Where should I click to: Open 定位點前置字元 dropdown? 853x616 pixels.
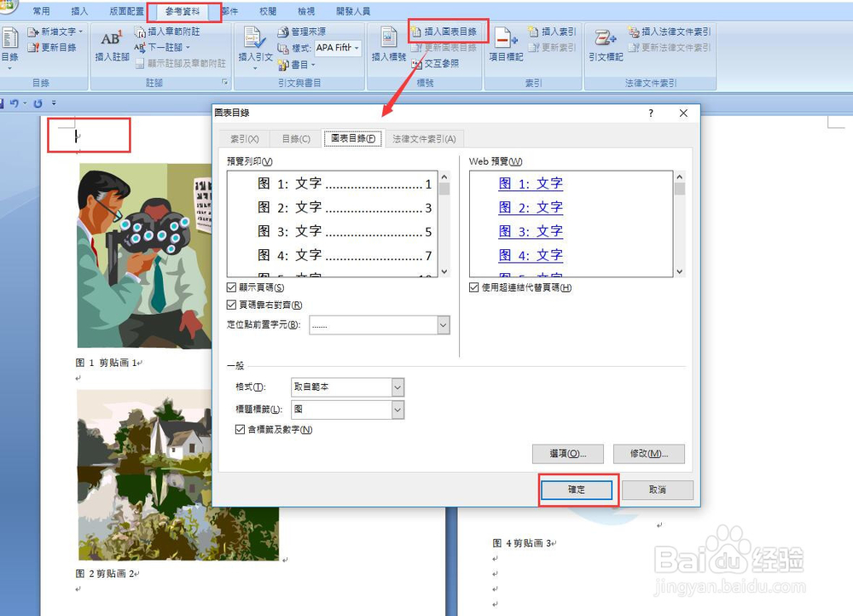click(x=444, y=325)
